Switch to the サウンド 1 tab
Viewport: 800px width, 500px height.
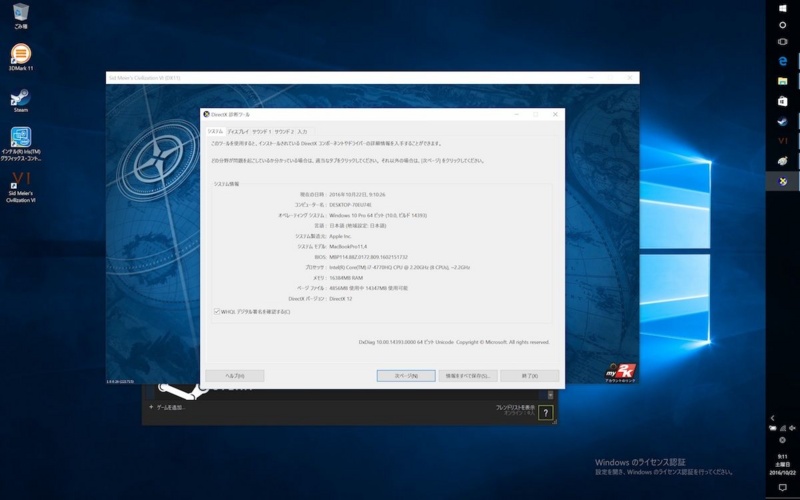pyautogui.click(x=261, y=132)
